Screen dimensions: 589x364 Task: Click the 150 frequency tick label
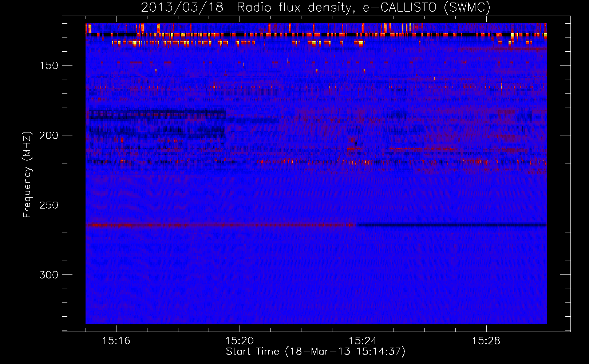[x=49, y=66]
